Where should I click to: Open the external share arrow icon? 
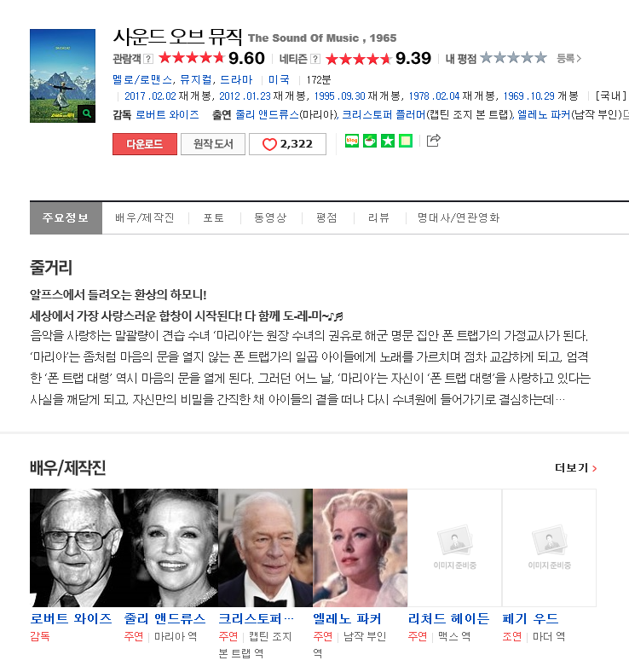433,141
